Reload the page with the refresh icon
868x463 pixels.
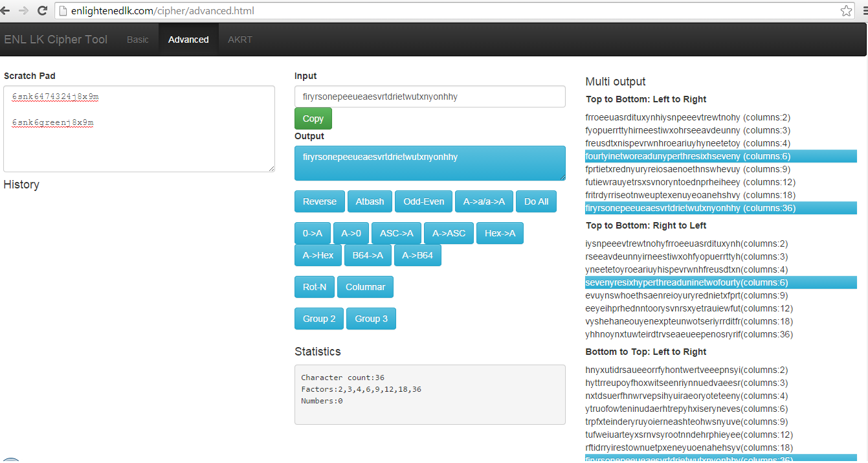tap(42, 10)
